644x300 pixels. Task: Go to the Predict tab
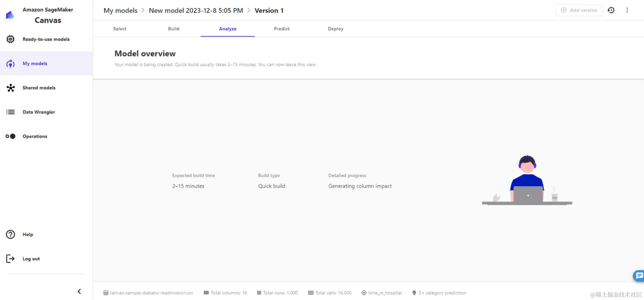point(282,29)
